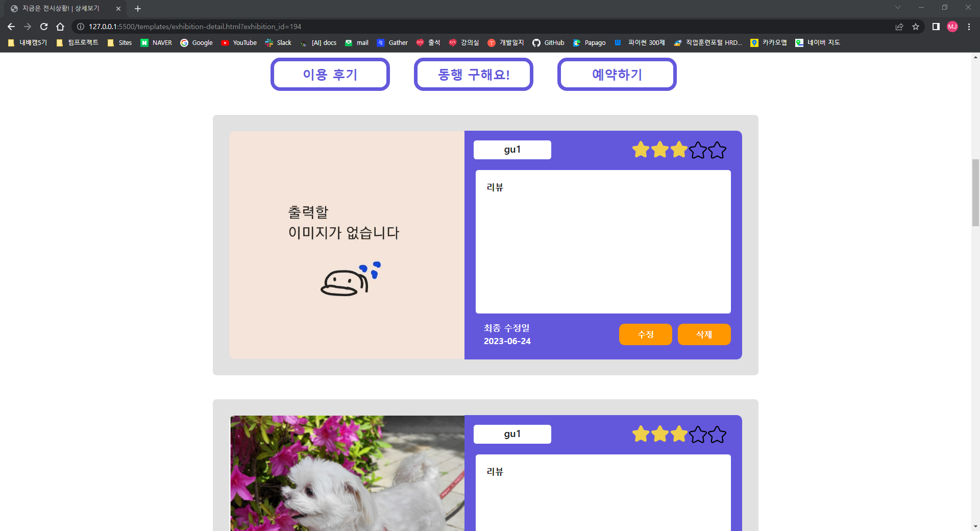Image resolution: width=980 pixels, height=531 pixels.
Task: Open the GitHub bookmark
Action: coord(548,43)
